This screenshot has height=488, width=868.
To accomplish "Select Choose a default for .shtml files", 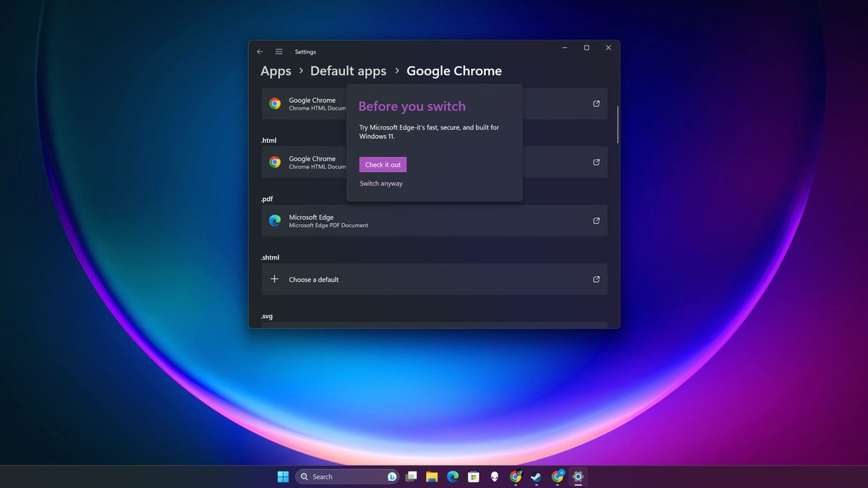I will pyautogui.click(x=313, y=279).
